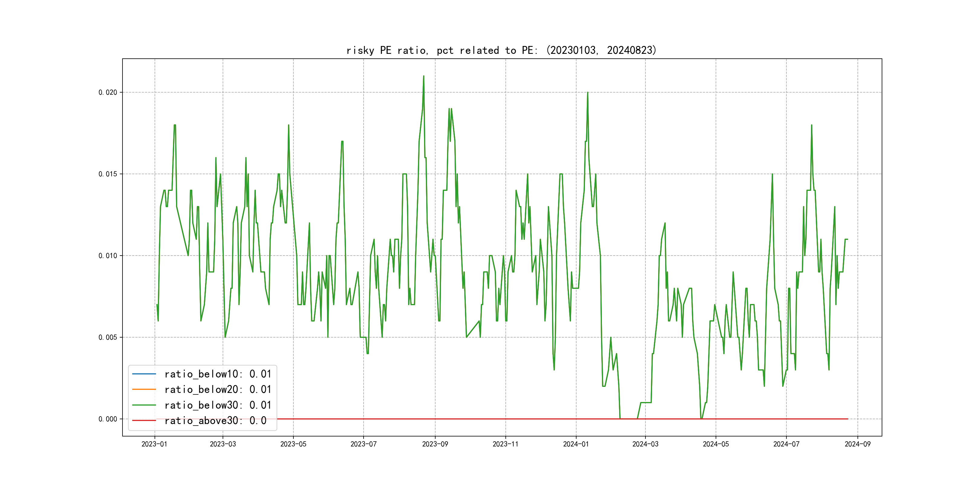Click the 2023-09 x-axis tick label
This screenshot has height=490, width=980.
(435, 444)
